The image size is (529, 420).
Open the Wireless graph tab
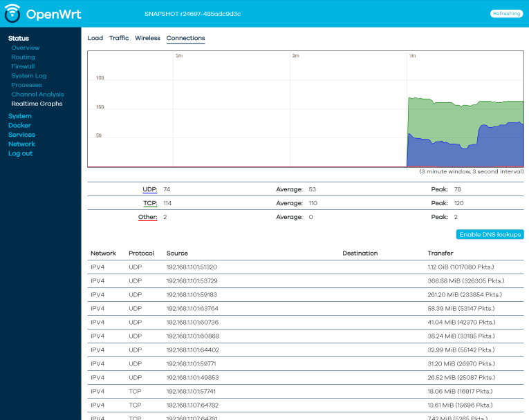tap(147, 39)
